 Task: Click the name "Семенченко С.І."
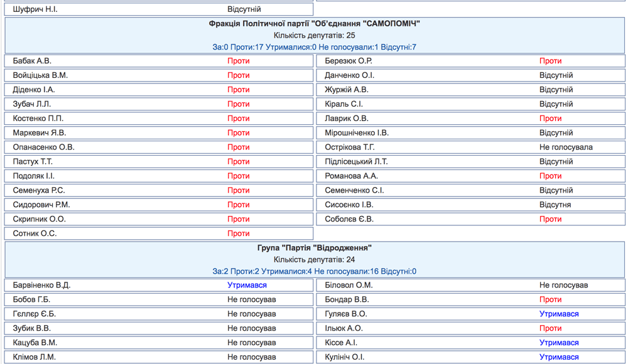point(354,191)
